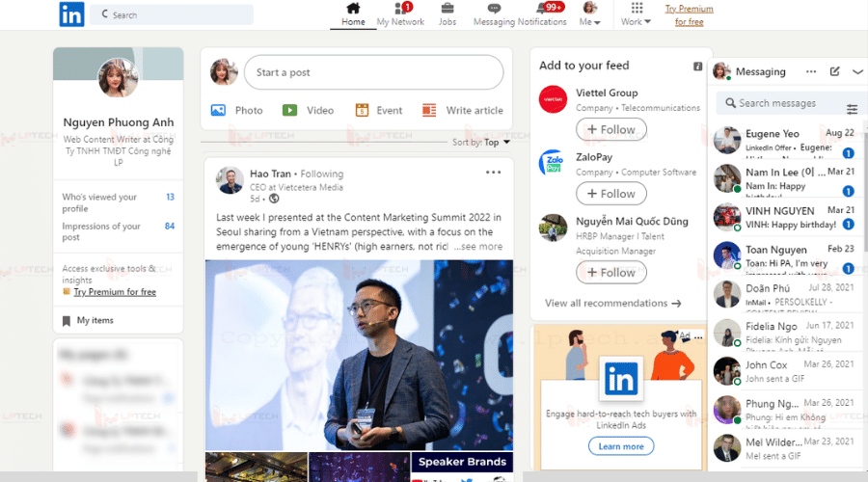Compose a new message with pencil icon
This screenshot has height=482, width=868.
[x=835, y=71]
